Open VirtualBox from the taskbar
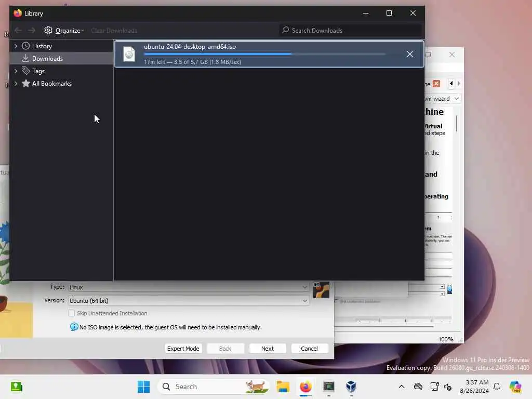The image size is (532, 399). coord(351,387)
